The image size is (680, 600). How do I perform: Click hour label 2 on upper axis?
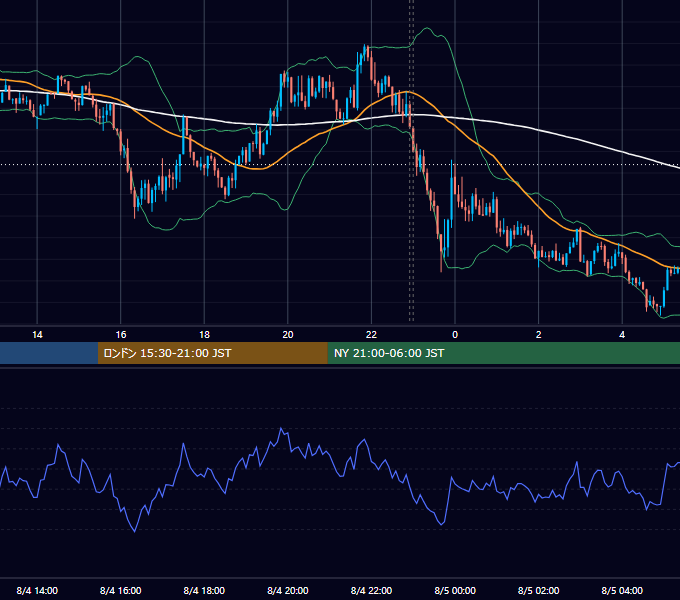point(539,335)
